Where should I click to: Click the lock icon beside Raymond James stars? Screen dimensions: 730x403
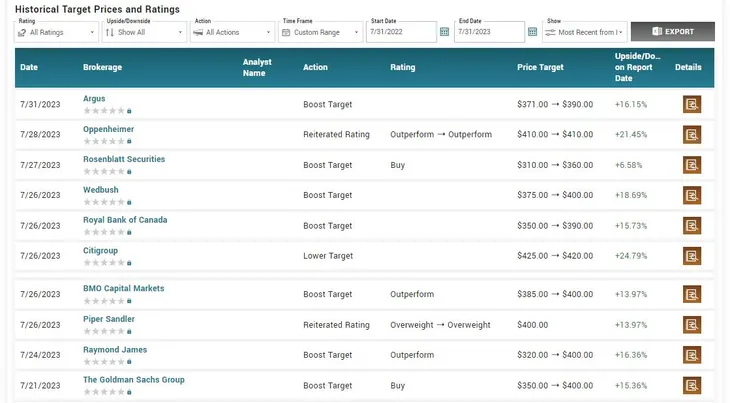(129, 362)
